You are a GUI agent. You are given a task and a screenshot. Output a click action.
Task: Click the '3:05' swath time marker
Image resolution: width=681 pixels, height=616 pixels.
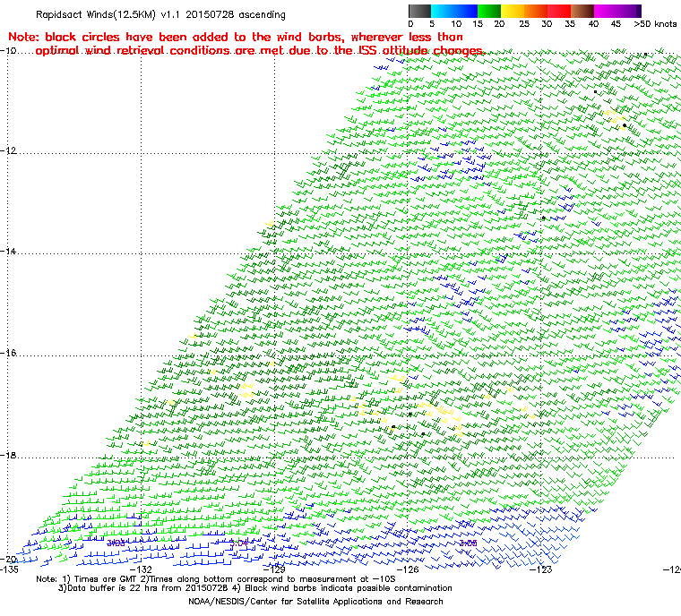pos(468,543)
